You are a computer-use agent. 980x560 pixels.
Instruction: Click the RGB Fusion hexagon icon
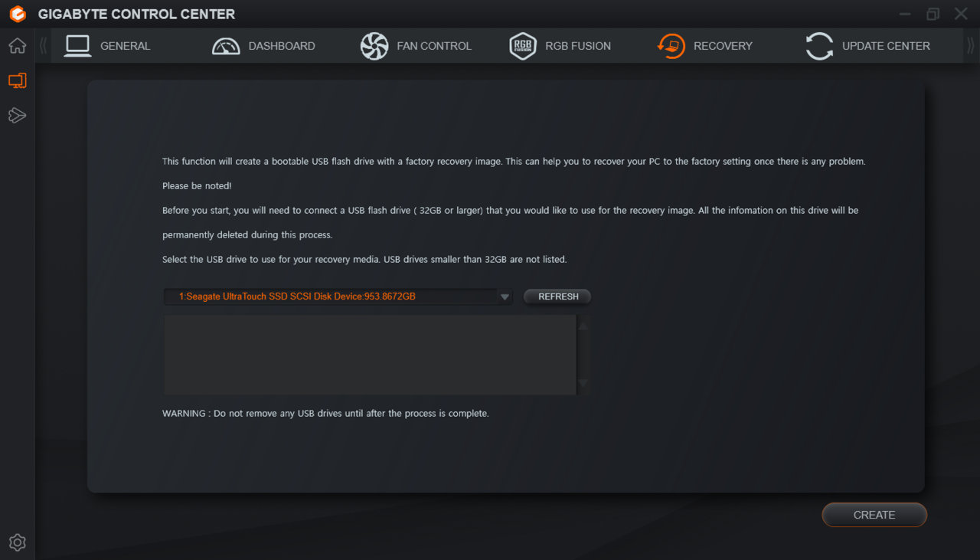(523, 46)
